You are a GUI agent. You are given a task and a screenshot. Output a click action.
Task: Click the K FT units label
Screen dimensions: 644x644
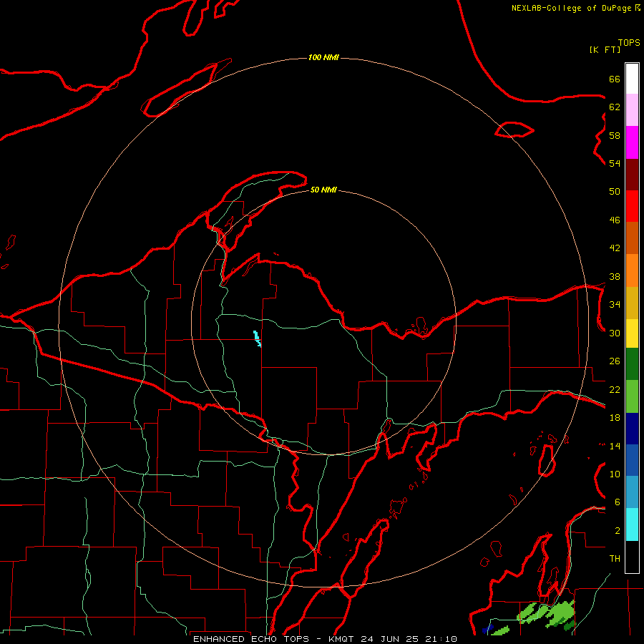point(605,49)
